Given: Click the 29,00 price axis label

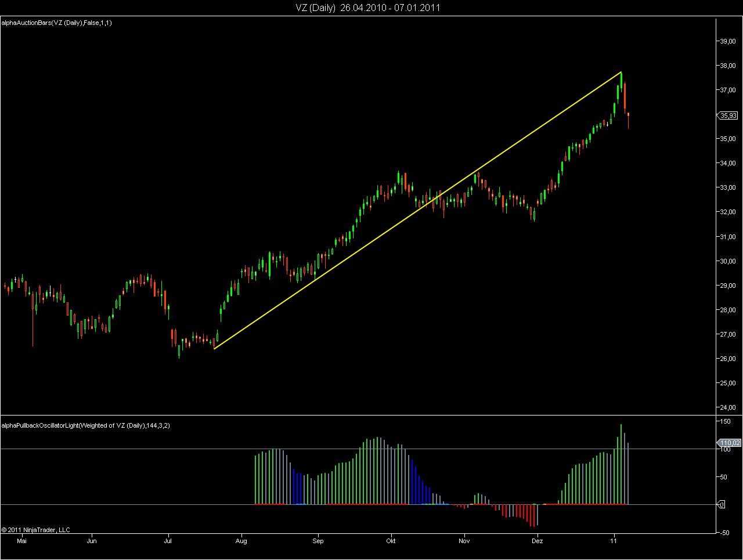Looking at the screenshot, I should [x=728, y=286].
